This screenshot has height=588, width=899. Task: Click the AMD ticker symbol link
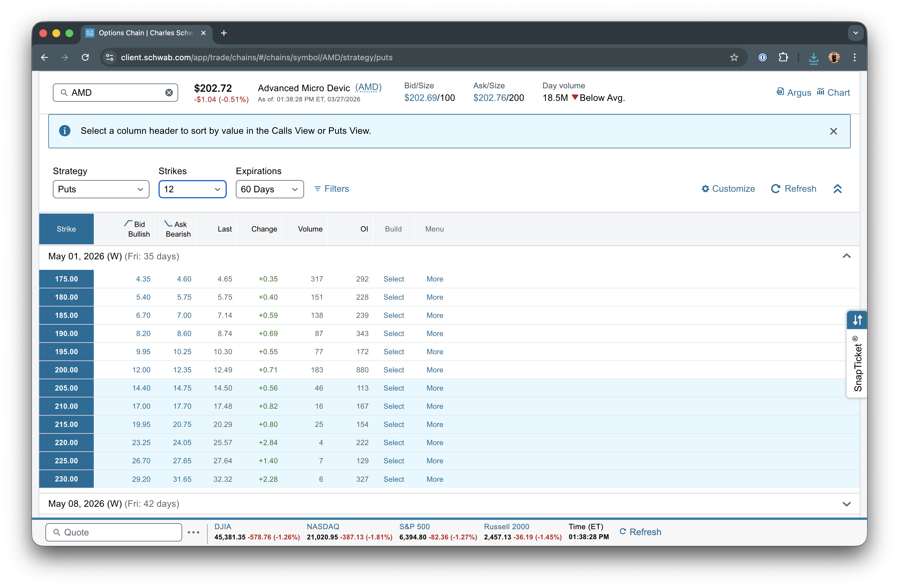pyautogui.click(x=368, y=87)
